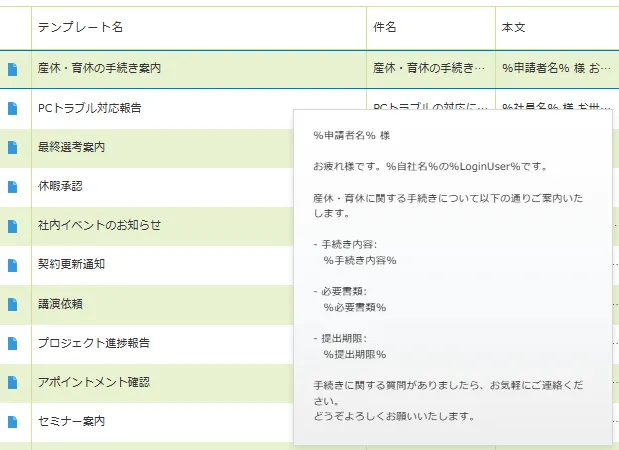
Task: Open the 産休・育休の手続き案内 template name
Action: 99,69
